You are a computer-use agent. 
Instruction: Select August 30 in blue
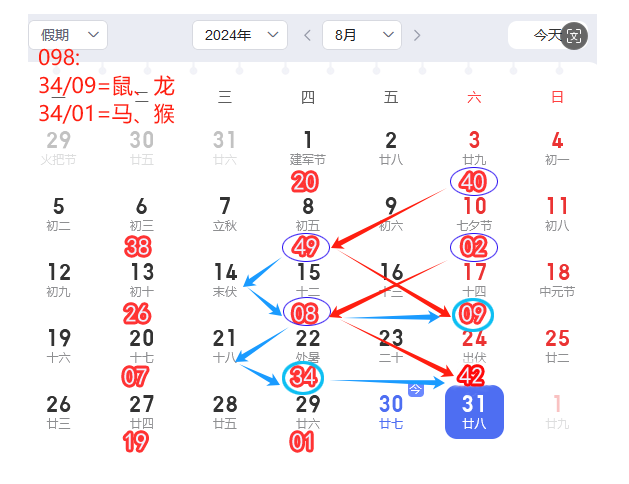coord(391,411)
